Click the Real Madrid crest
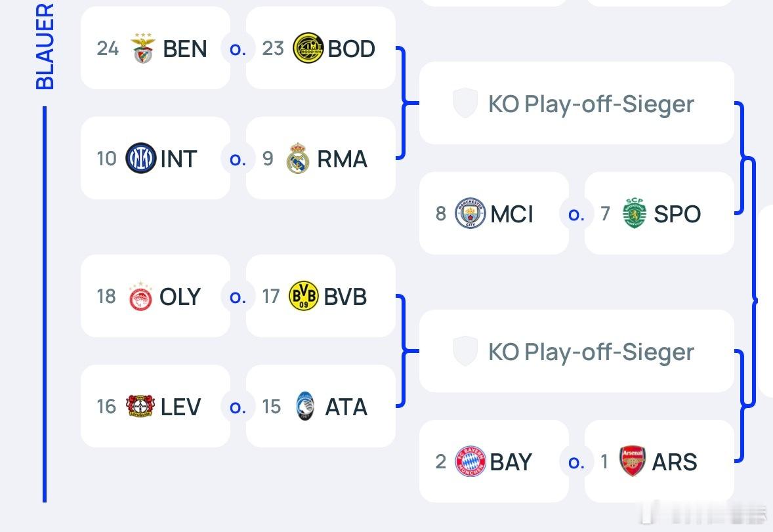773x532 pixels. pyautogui.click(x=298, y=158)
